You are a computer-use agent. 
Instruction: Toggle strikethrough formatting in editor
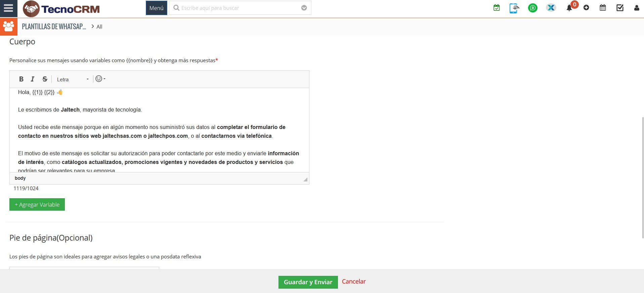[45, 79]
